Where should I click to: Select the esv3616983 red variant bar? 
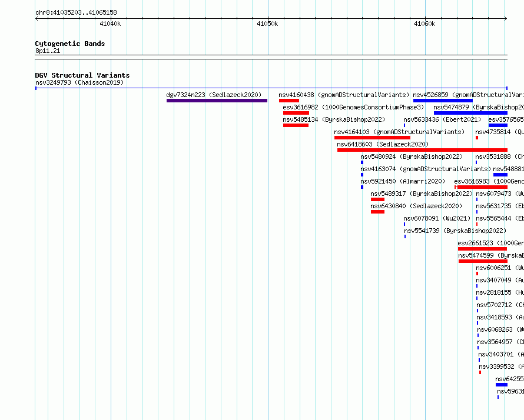coord(481,187)
